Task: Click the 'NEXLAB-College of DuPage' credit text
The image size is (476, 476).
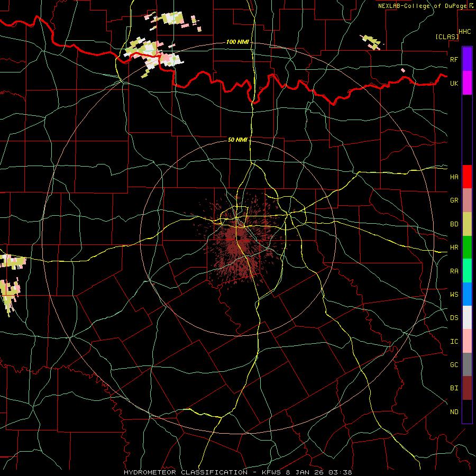Action: coord(422,6)
